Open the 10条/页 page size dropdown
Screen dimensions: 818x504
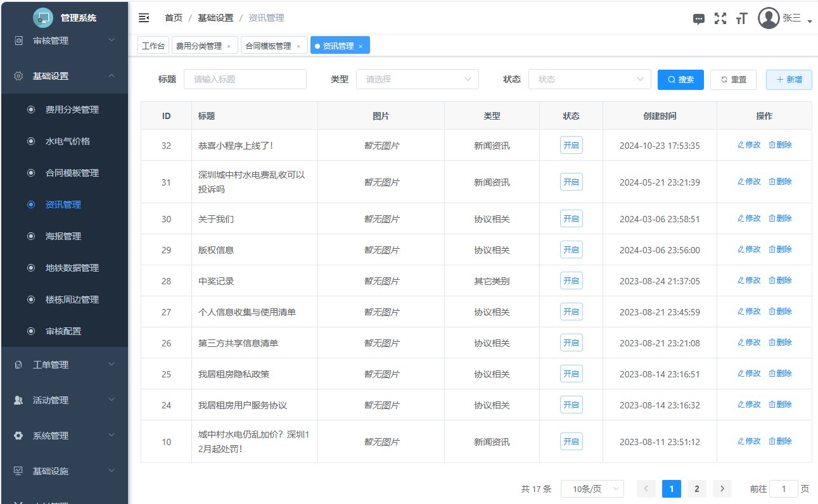click(x=592, y=489)
